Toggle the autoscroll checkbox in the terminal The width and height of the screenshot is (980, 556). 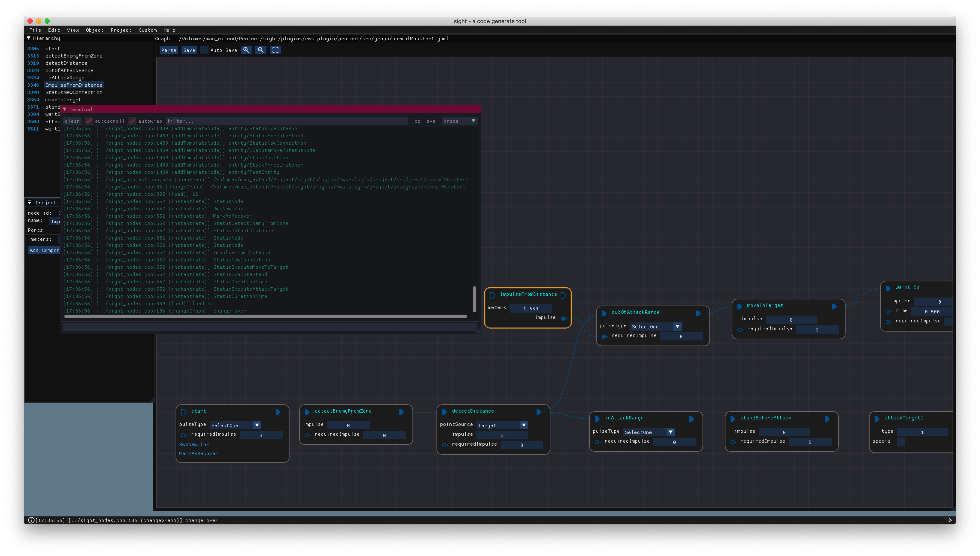[89, 121]
